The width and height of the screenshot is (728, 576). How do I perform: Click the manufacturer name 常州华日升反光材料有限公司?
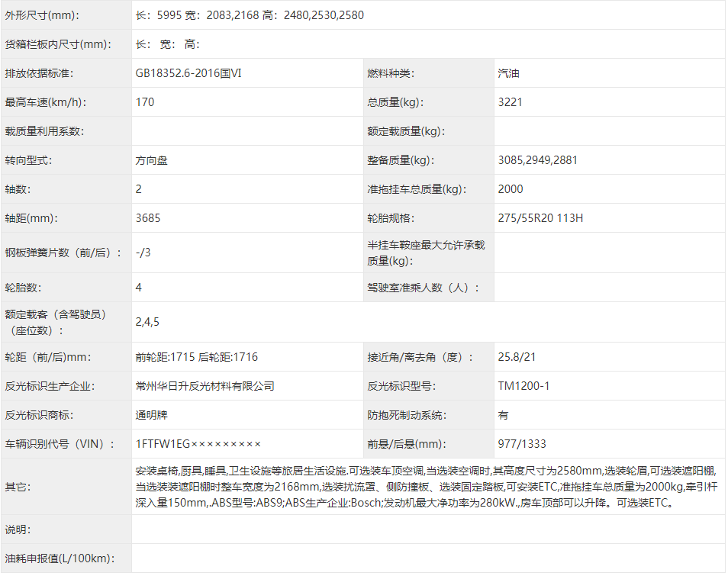(205, 386)
